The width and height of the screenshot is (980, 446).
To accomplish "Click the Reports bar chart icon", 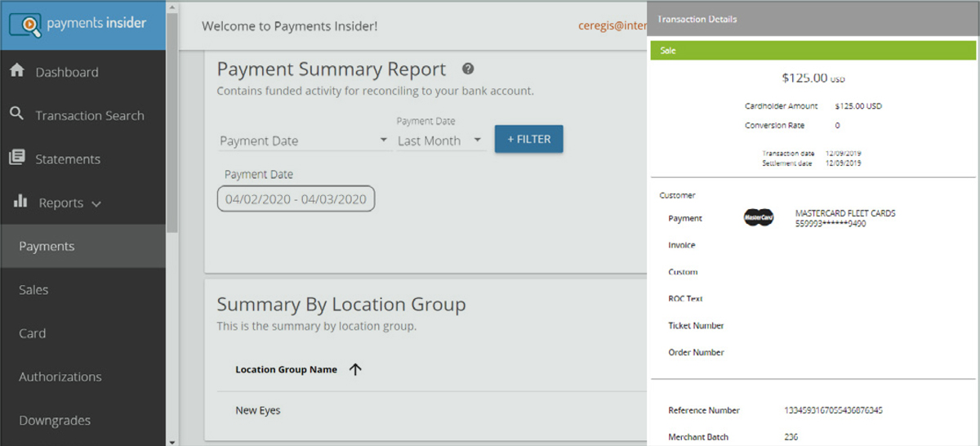I will 20,202.
